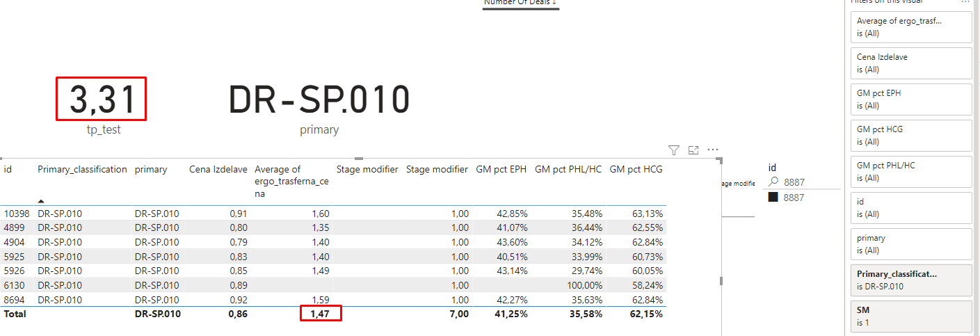Expand the Cena Izdelave filter card
Image resolution: width=980 pixels, height=336 pixels.
point(911,63)
